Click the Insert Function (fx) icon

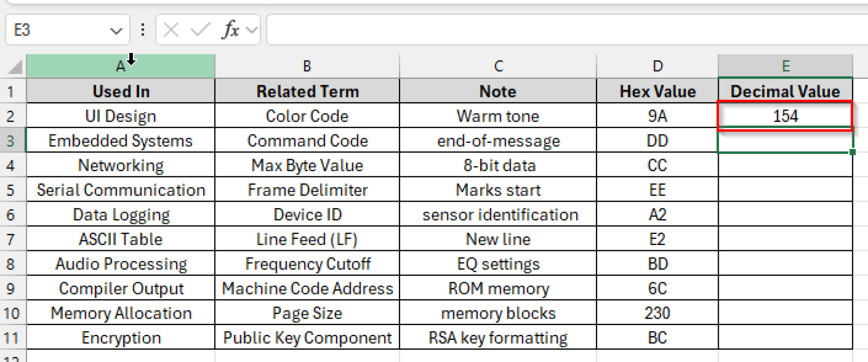[229, 29]
